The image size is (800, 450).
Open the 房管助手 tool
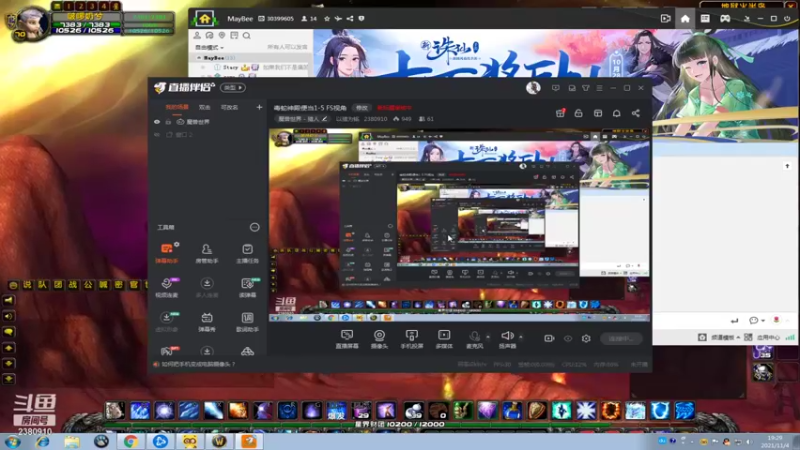coord(207,253)
